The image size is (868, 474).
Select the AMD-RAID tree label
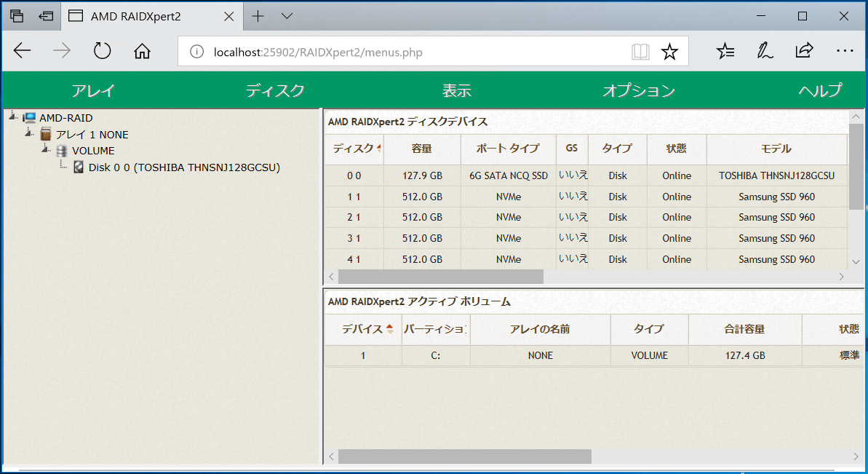[66, 118]
